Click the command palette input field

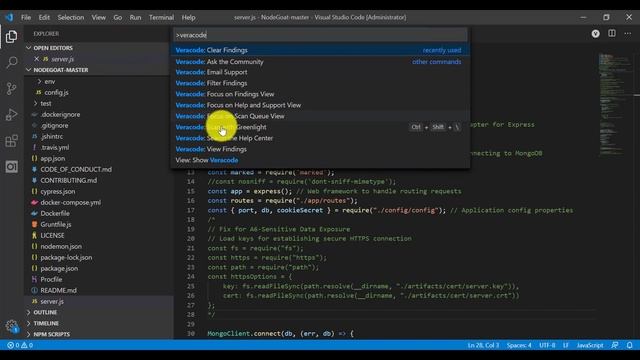click(320, 35)
